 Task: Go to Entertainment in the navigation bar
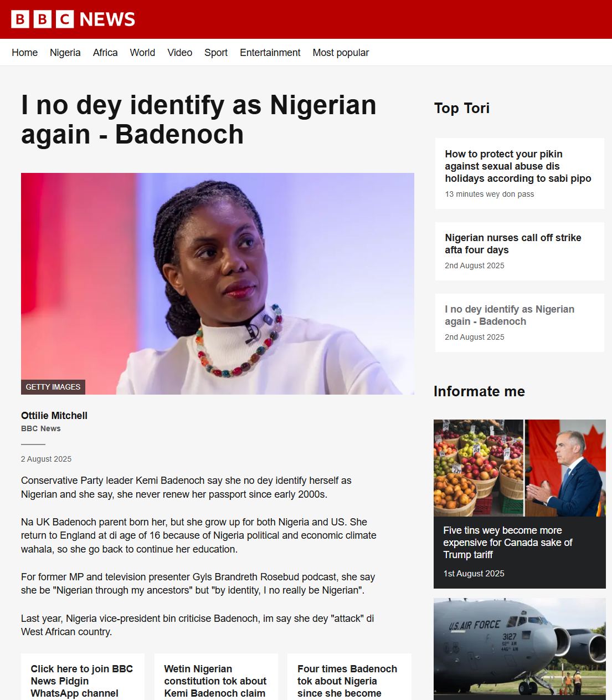(x=270, y=53)
